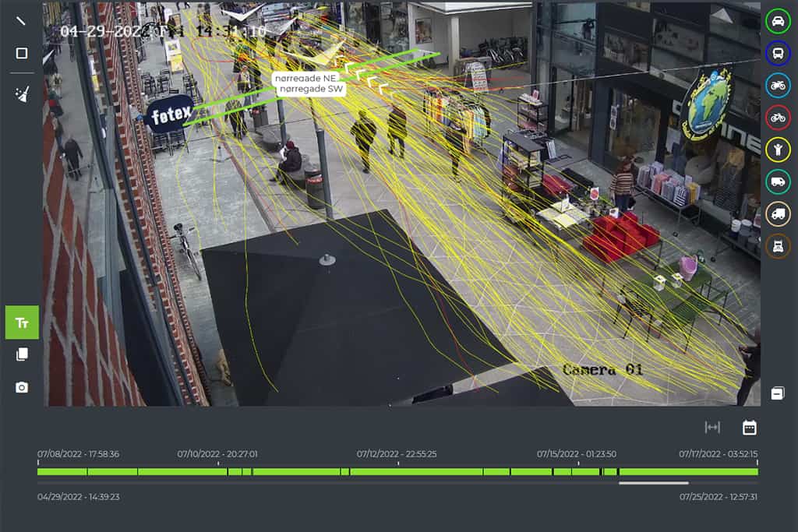Viewport: 798px width, 532px height.
Task: Toggle car trajectories filter
Action: click(778, 21)
